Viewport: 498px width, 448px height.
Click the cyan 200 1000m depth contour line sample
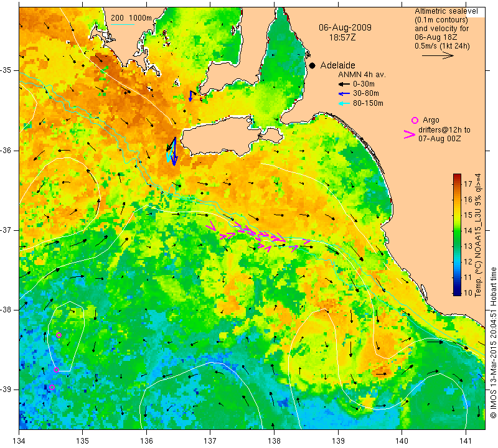pos(122,24)
